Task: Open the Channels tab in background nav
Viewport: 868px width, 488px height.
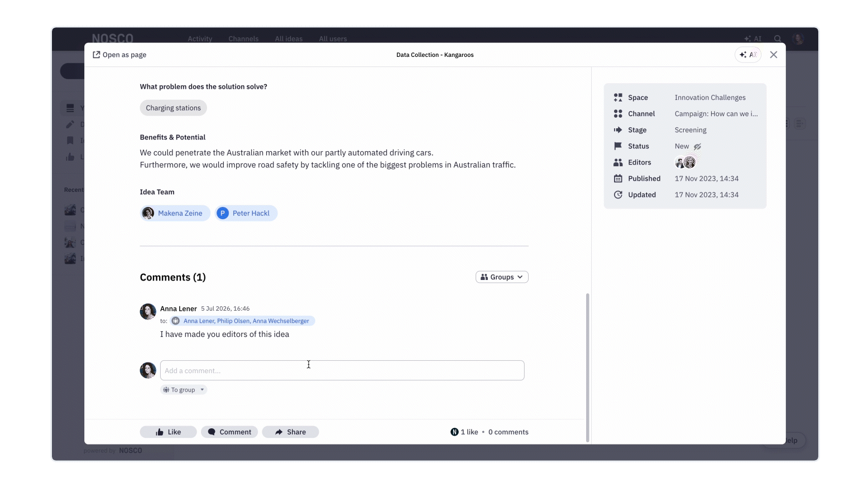Action: (x=243, y=38)
